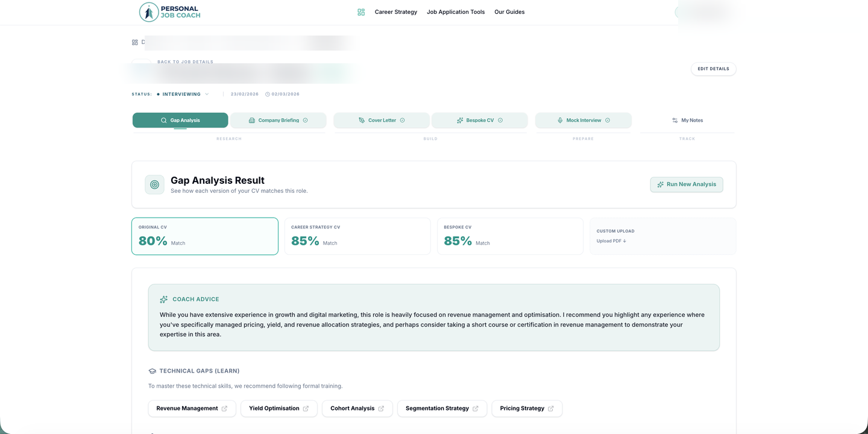Click external link icon on Pricing Strategy
868x434 pixels.
pyautogui.click(x=551, y=409)
